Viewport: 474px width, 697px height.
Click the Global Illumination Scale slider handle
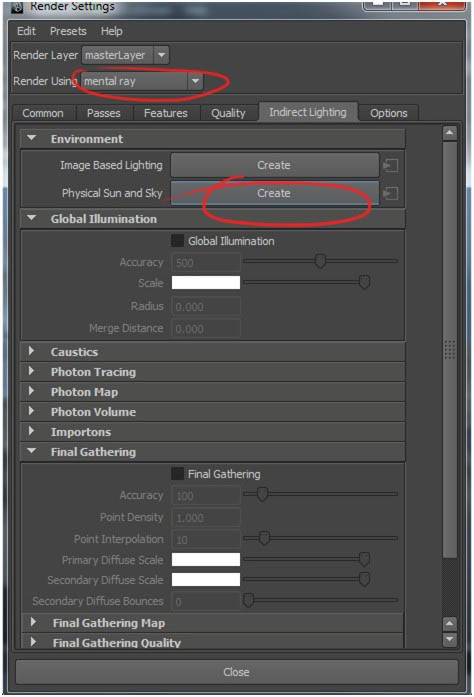[364, 281]
